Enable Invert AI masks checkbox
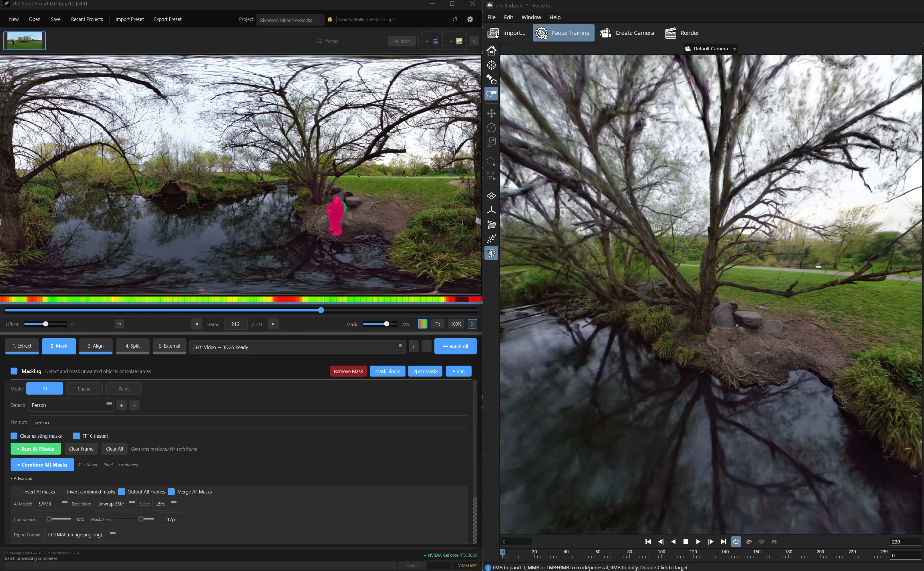924x571 pixels. point(17,492)
